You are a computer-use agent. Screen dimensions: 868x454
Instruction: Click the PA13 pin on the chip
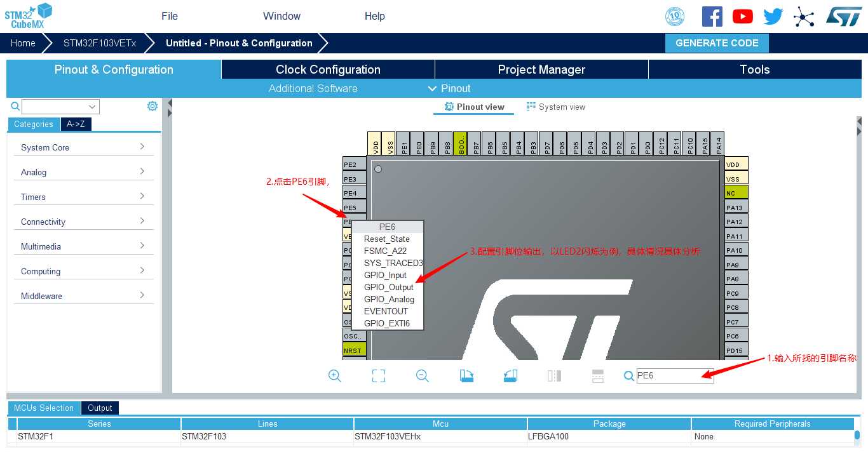[x=736, y=208]
